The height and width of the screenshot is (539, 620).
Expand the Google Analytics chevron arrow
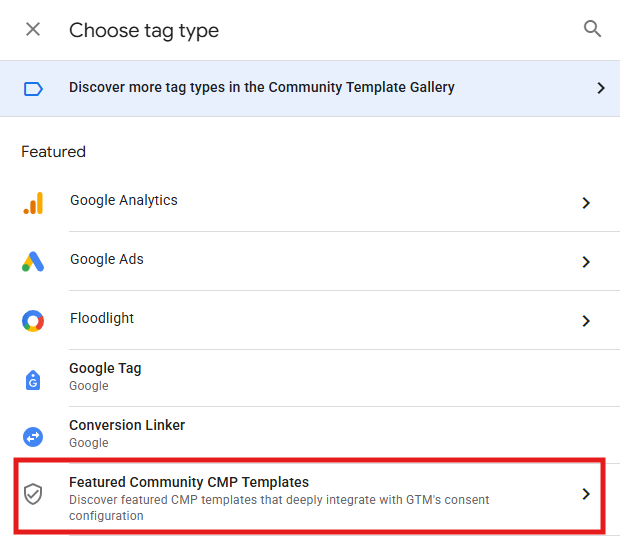point(586,203)
